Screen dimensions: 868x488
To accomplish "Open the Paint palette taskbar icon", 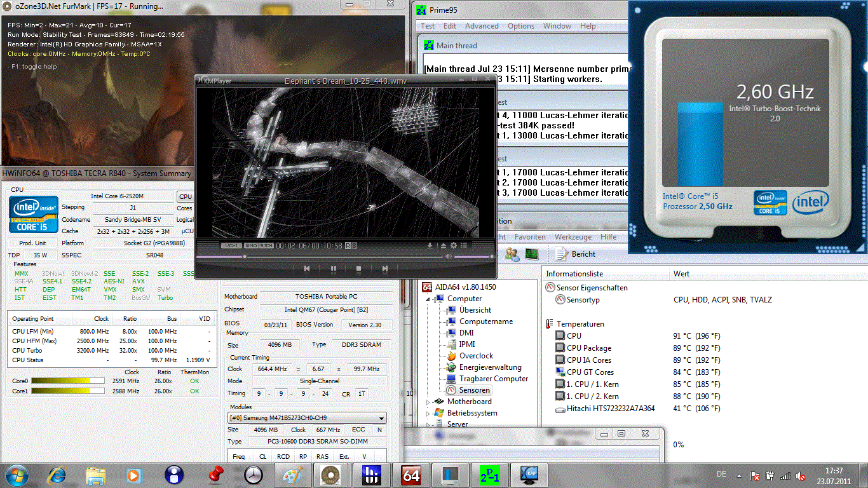I will pyautogui.click(x=292, y=474).
